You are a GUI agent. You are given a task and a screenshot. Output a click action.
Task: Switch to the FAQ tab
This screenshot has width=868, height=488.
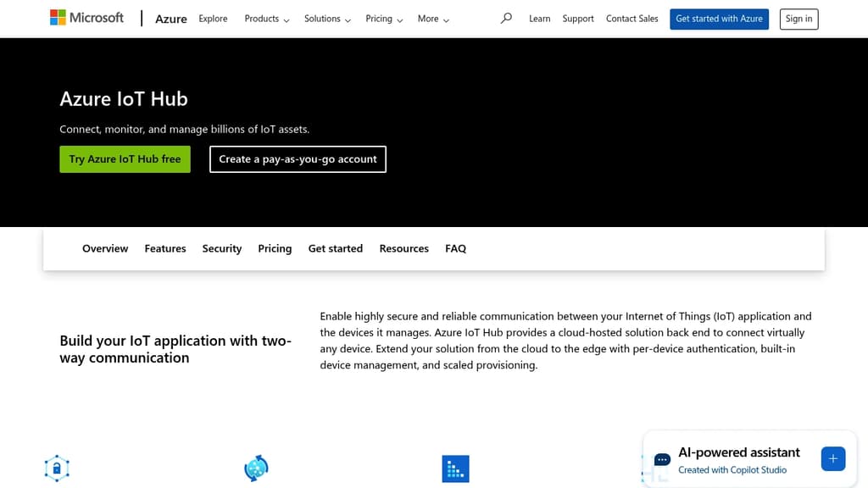[455, 248]
